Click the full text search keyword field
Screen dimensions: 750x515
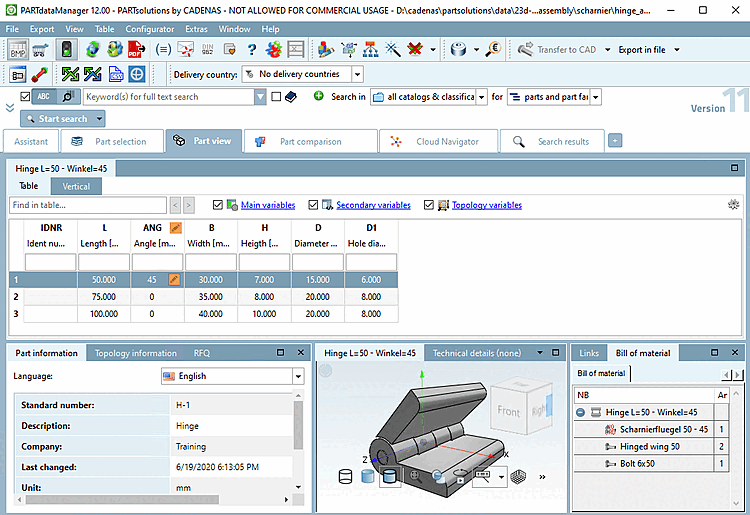click(167, 97)
